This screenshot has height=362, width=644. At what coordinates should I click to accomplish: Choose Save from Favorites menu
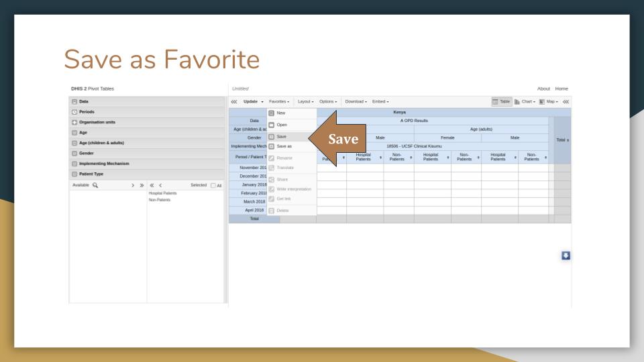point(292,137)
